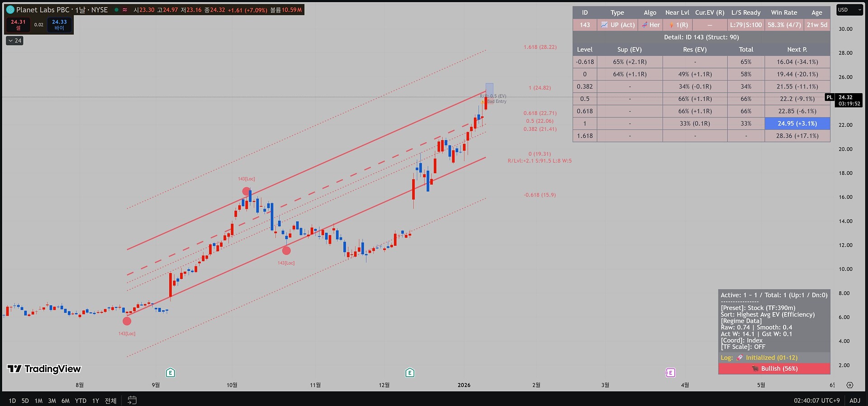
Task: Click the Active: 1 ~ 1 / Total: 1 summary line
Action: 774,295
